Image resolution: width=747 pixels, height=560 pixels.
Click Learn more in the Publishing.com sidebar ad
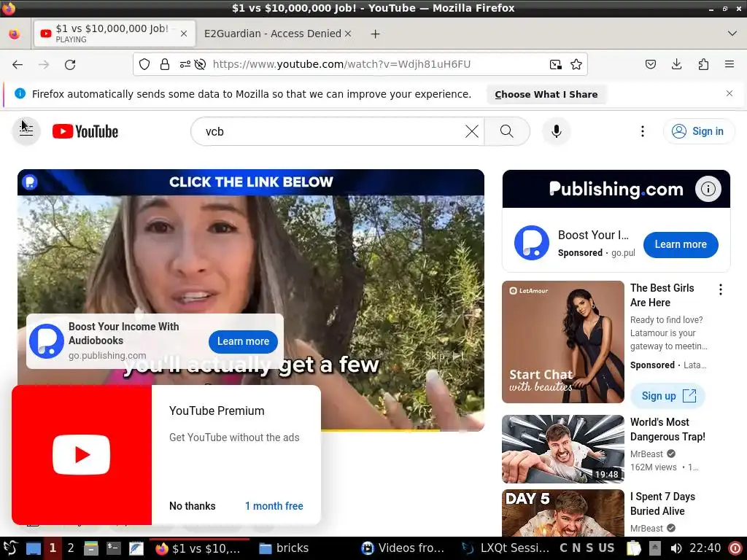click(681, 244)
